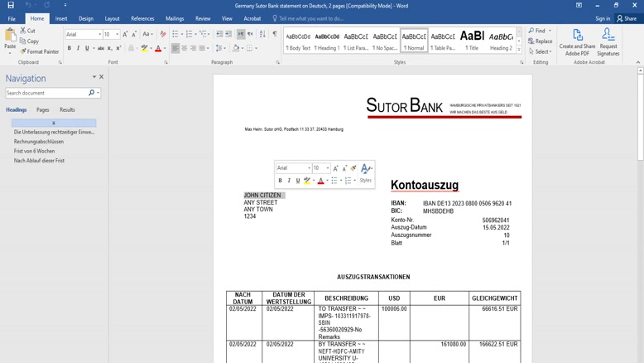644x363 pixels.
Task: Expand the Styles gallery more arrow
Action: 520,50
